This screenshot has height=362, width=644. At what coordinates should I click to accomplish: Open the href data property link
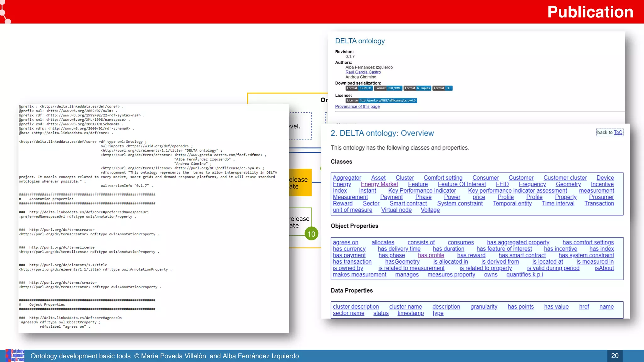tap(584, 307)
